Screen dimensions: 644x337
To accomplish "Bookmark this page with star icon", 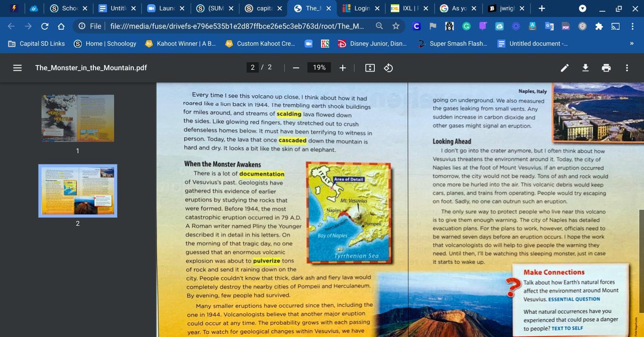I will [396, 26].
